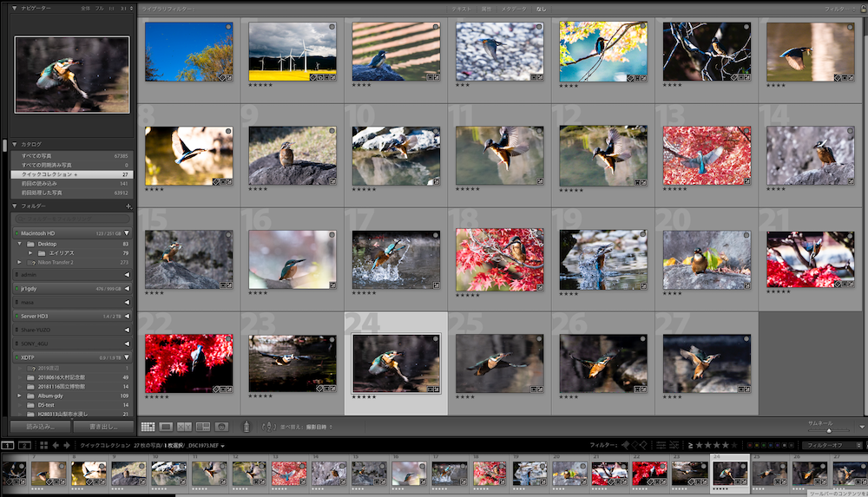868x497 pixels.
Task: Adjust the サムネール thumbnail size slider
Action: (829, 429)
